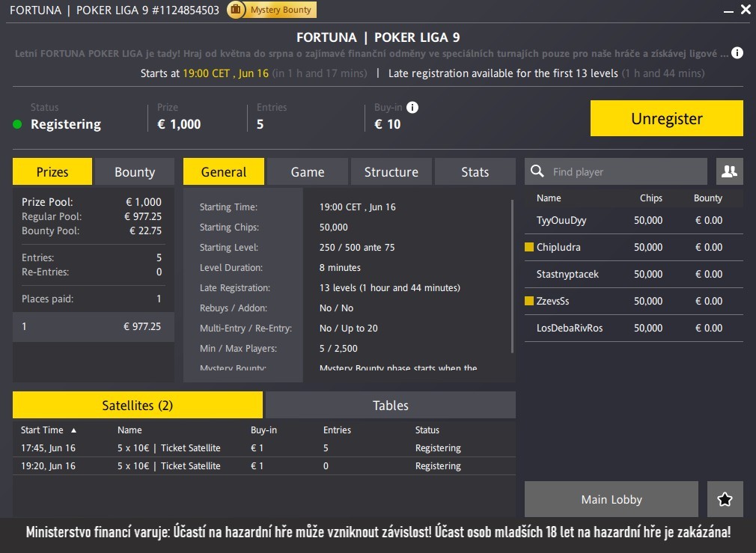Image resolution: width=756 pixels, height=553 pixels.
Task: Sort satellites by Start Time arrow
Action: coord(73,430)
